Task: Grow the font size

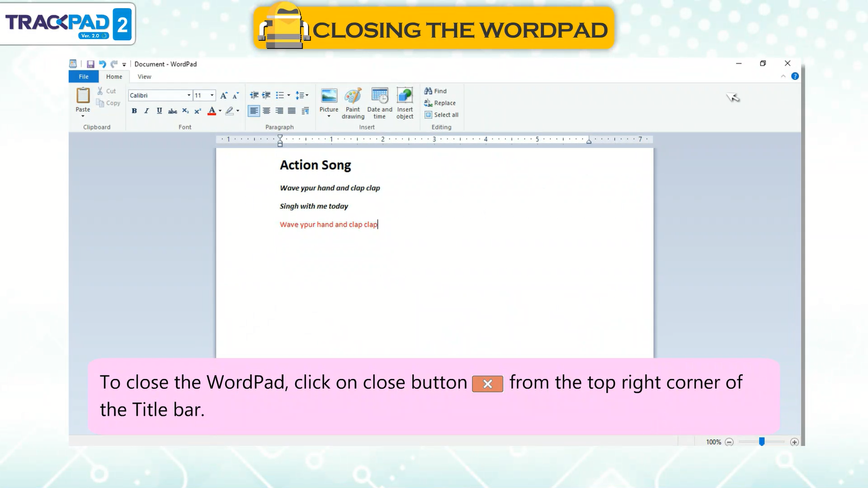Action: 224,95
